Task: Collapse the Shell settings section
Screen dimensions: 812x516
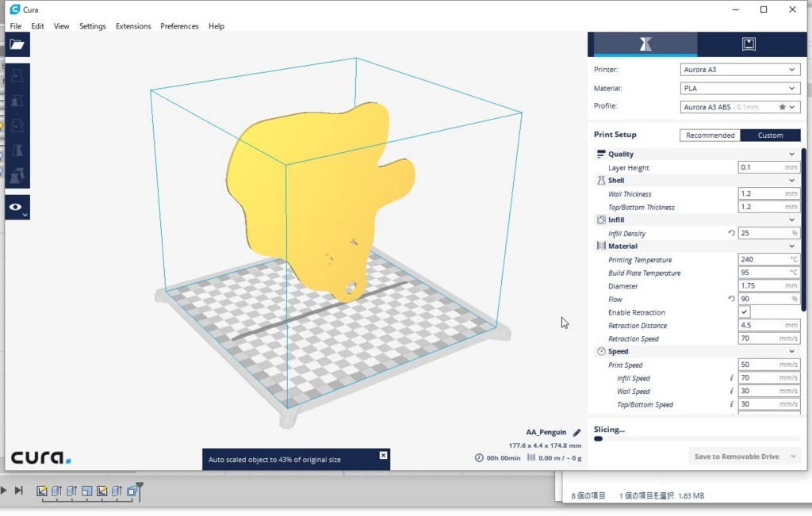Action: click(x=792, y=181)
